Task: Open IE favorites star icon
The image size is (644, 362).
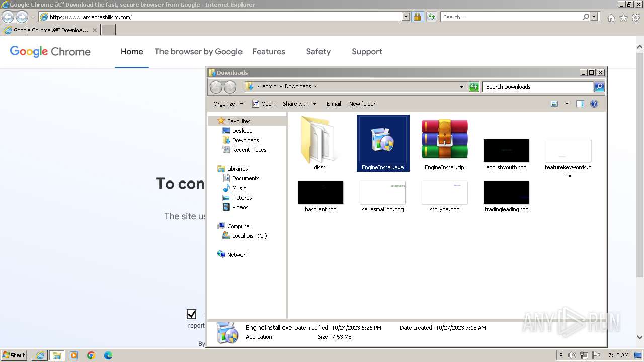Action: pos(623,18)
